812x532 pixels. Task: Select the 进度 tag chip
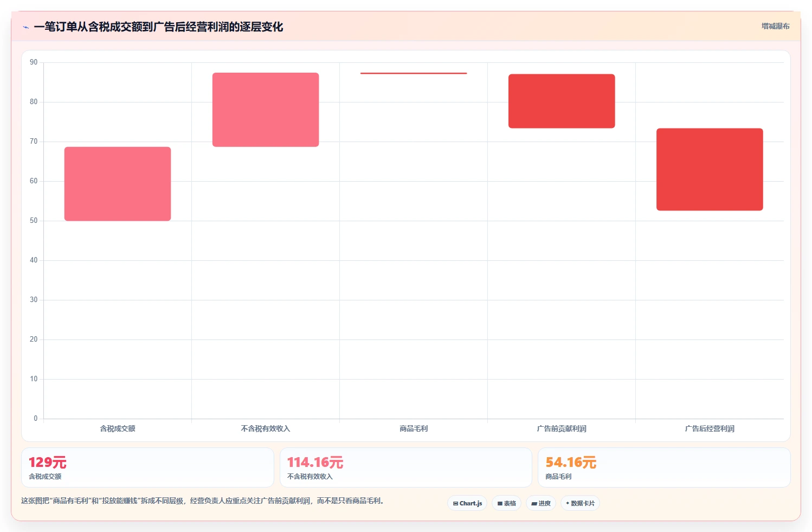(540, 503)
